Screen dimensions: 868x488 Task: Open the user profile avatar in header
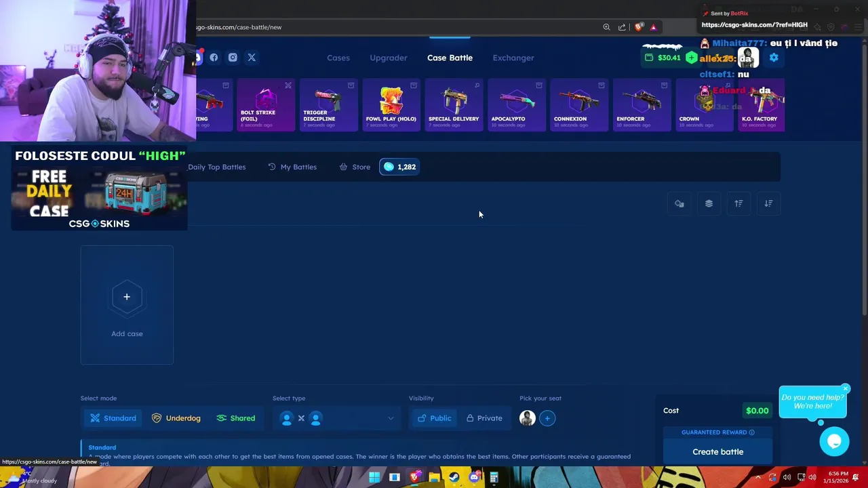(749, 58)
